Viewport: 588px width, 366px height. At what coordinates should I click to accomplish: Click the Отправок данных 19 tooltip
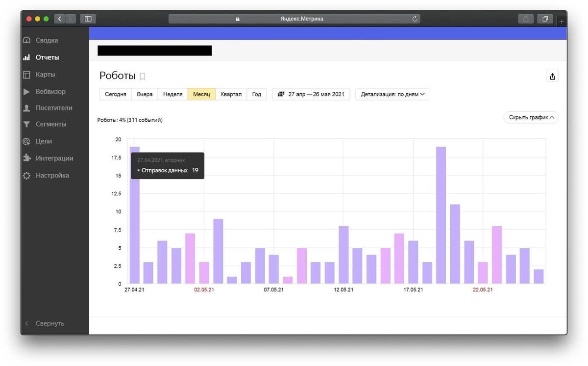[x=168, y=166]
